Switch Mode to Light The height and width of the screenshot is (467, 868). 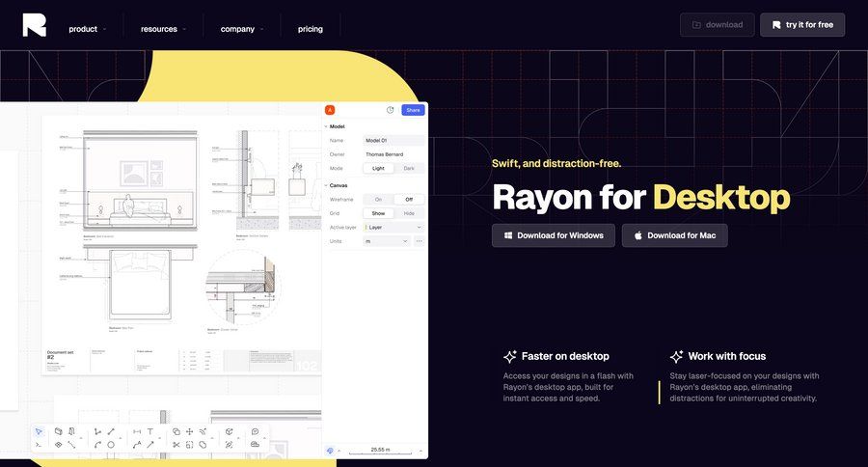(379, 169)
